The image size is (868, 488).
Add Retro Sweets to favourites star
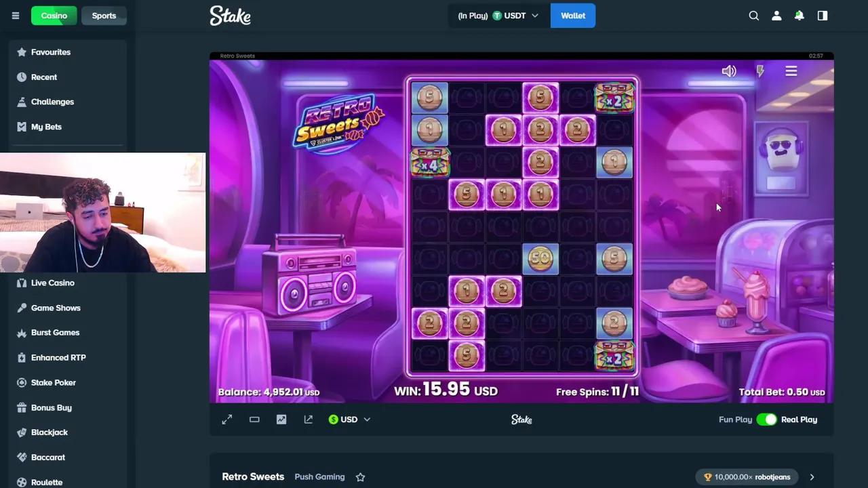pos(360,477)
